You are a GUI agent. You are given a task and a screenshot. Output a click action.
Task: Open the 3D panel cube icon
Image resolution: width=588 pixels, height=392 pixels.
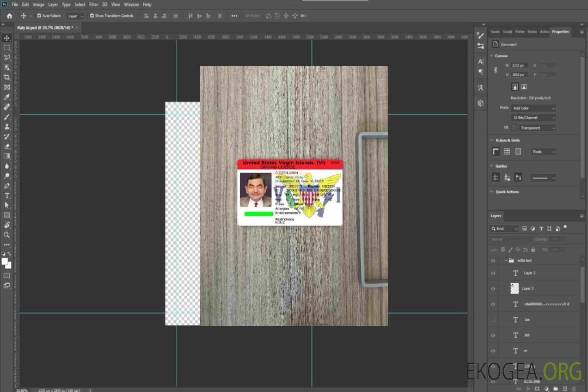click(480, 103)
